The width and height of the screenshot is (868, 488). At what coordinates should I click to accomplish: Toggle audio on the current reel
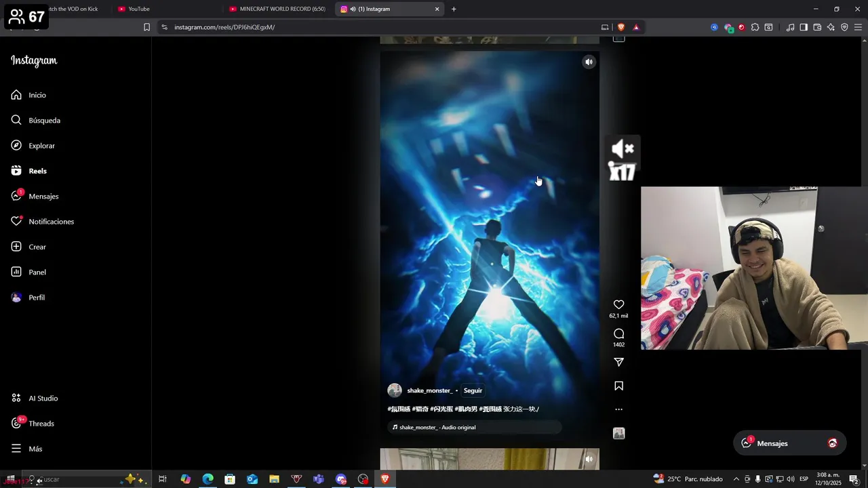point(589,62)
